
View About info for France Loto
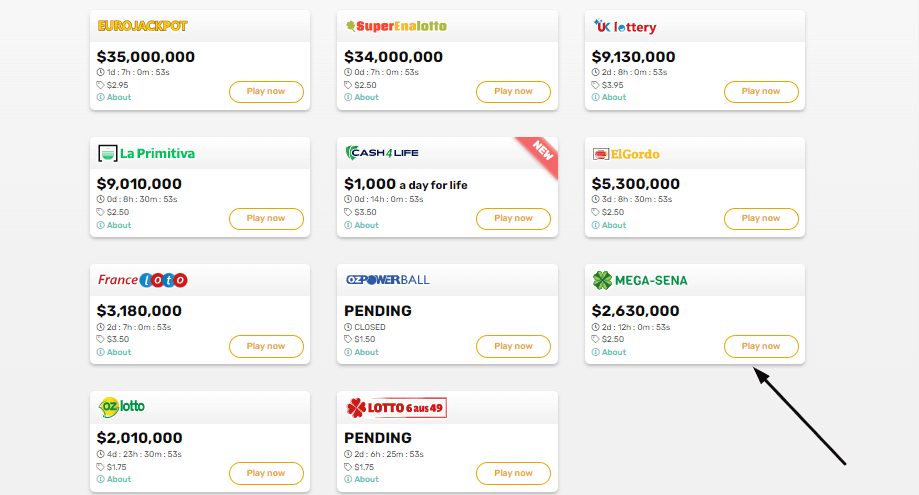114,352
